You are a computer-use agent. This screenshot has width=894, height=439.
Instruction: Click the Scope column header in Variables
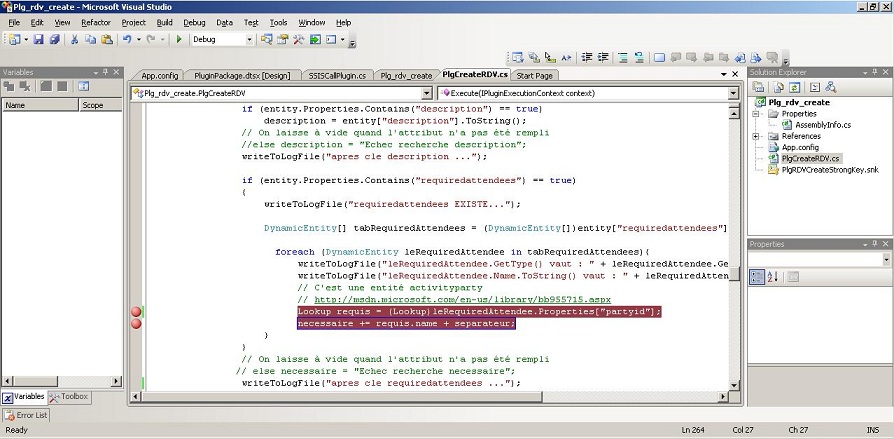[92, 105]
